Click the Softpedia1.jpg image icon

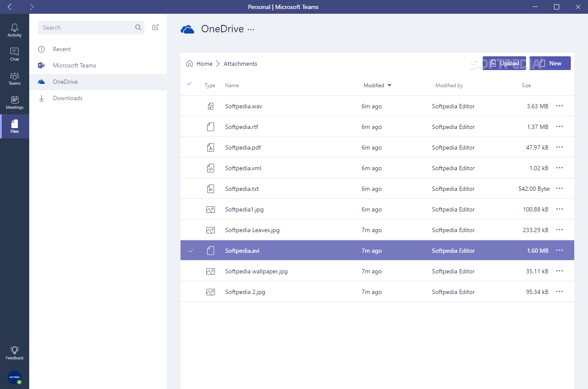tap(211, 209)
